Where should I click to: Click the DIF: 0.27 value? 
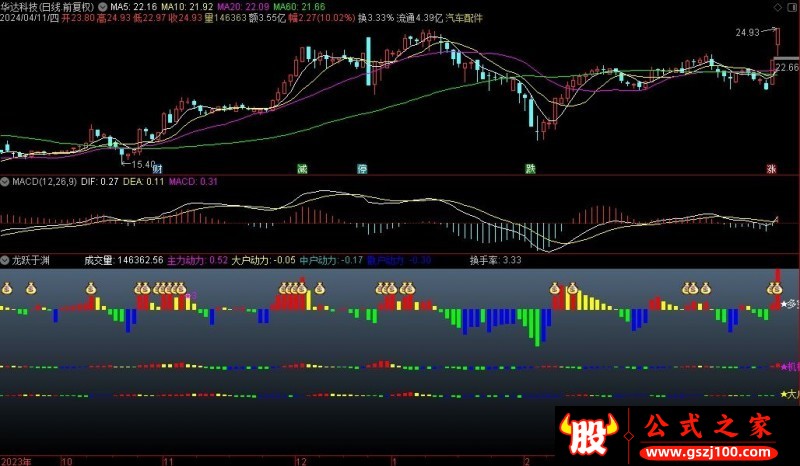(100, 182)
